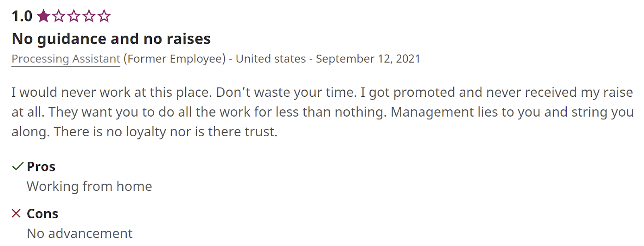Click the first line of the review body
Screen dimensions: 644x246
pyautogui.click(x=322, y=92)
